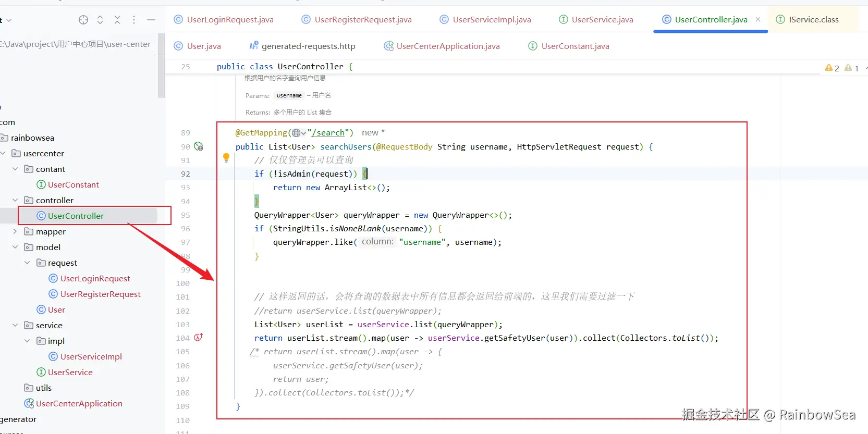Switch to the generated-requests.http tab
Screen dimensions: 868x434
point(308,46)
